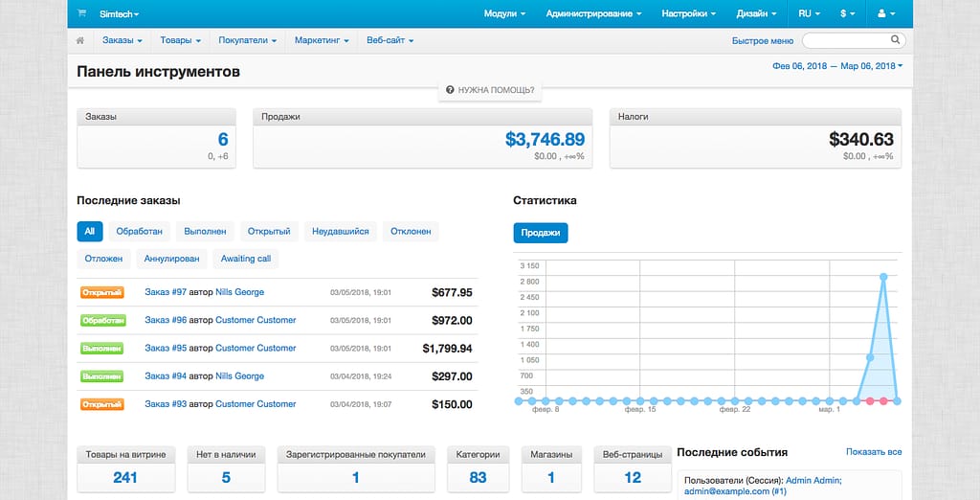980x500 pixels.
Task: Open the user profile icon menu
Action: [x=885, y=14]
